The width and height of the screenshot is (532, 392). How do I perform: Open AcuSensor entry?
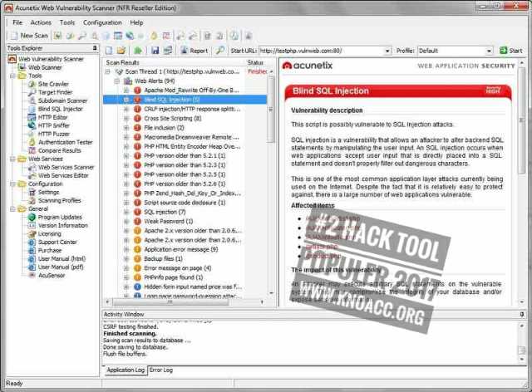pyautogui.click(x=52, y=276)
